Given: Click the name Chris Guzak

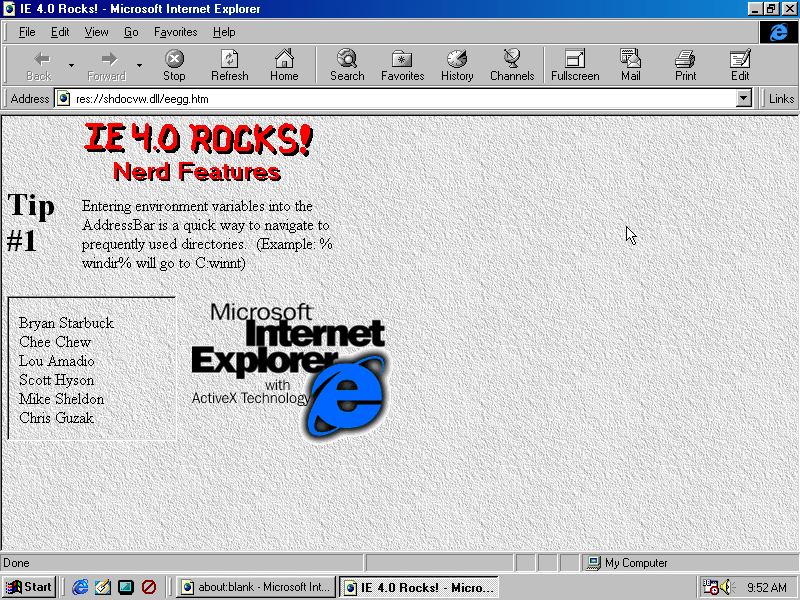Looking at the screenshot, I should 57,418.
